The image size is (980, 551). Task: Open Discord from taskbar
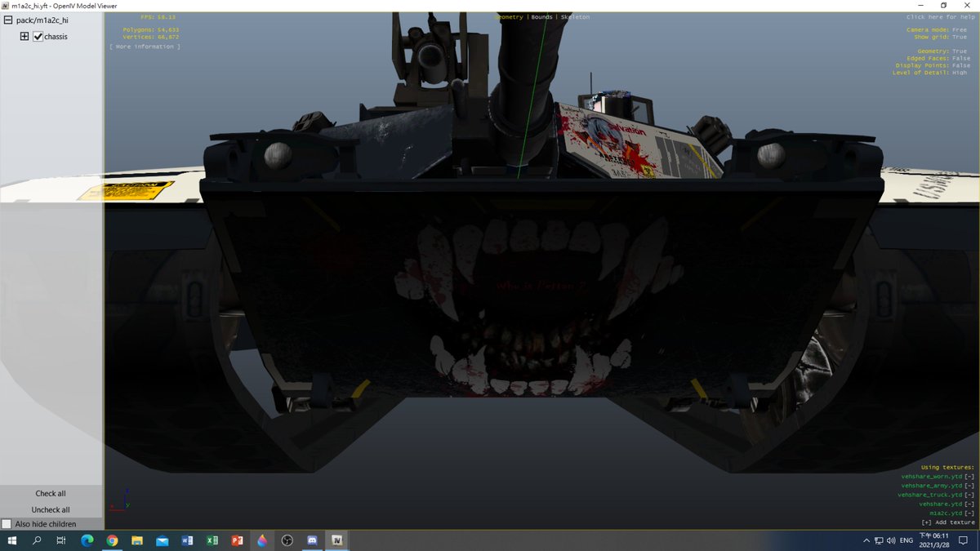pyautogui.click(x=312, y=540)
